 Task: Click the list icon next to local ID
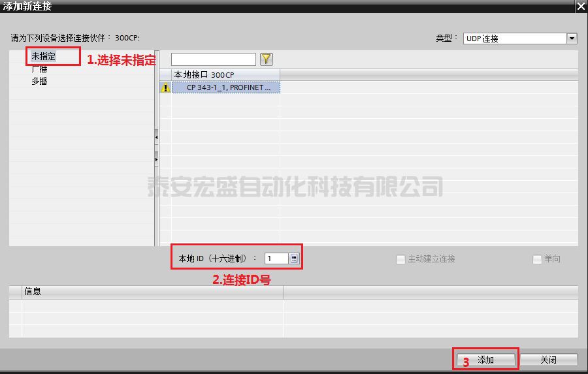294,258
